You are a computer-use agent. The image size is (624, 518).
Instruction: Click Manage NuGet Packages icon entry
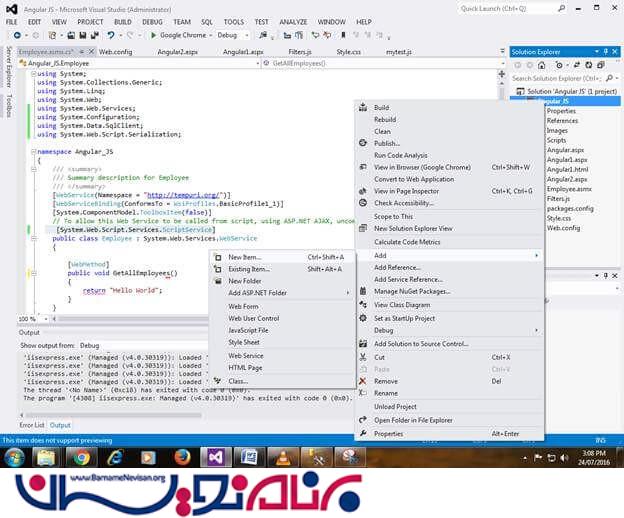(365, 291)
